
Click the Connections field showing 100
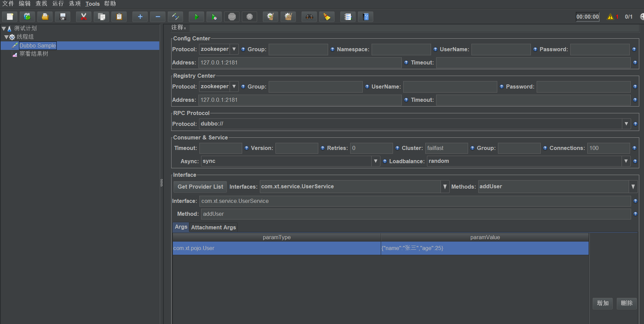click(609, 148)
